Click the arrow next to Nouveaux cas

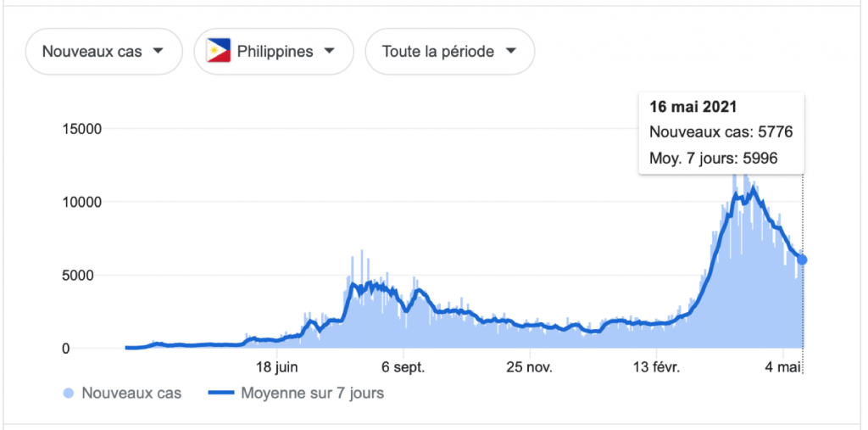tap(158, 52)
